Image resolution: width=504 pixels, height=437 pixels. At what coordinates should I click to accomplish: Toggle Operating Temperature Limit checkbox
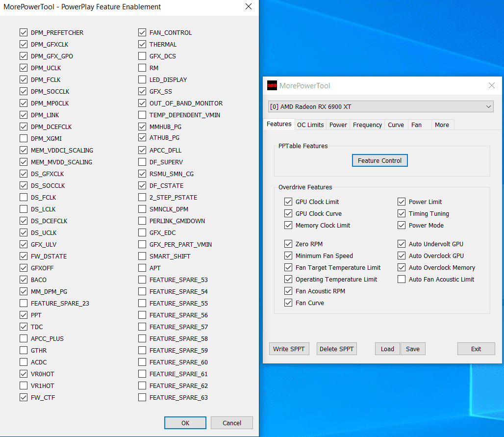[x=288, y=279]
